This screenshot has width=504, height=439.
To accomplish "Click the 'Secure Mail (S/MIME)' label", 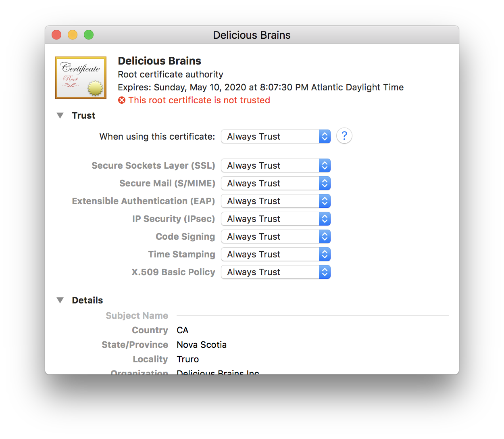I will (x=167, y=183).
